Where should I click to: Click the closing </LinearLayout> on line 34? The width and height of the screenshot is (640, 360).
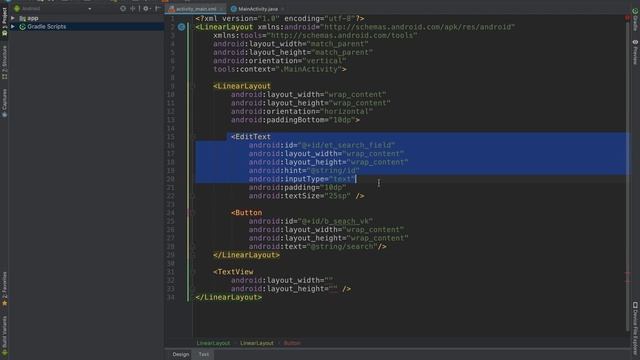[x=229, y=297]
